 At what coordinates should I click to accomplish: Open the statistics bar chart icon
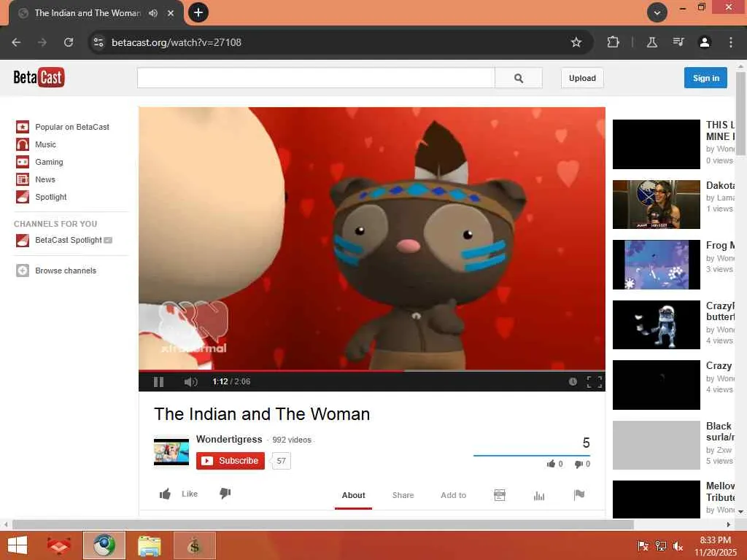pyautogui.click(x=539, y=496)
